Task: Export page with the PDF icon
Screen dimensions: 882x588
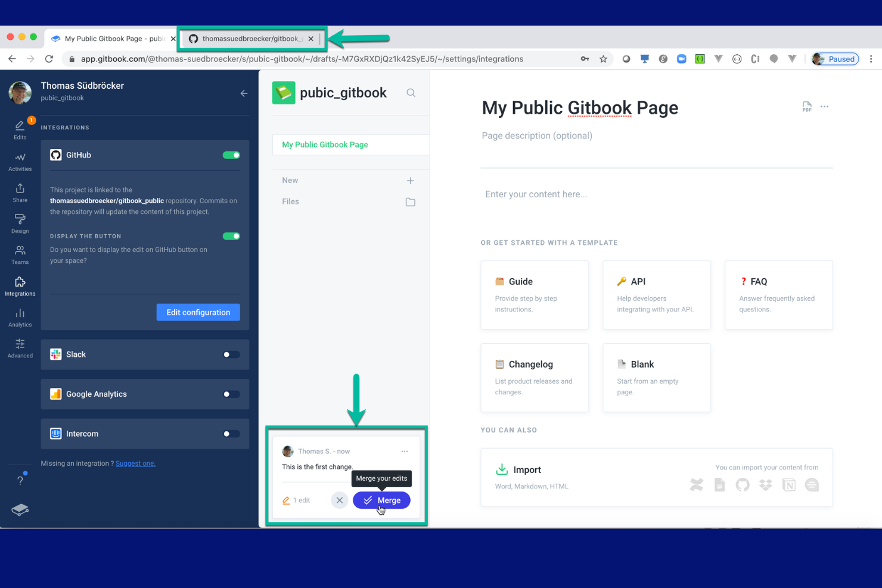Action: [806, 107]
